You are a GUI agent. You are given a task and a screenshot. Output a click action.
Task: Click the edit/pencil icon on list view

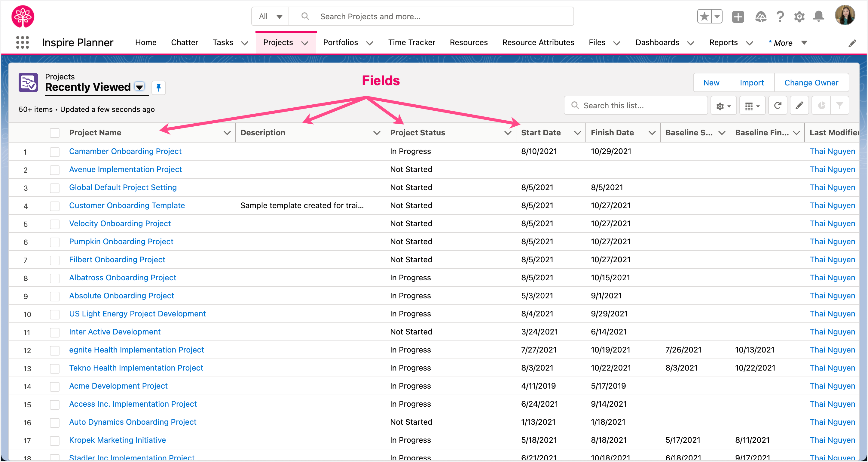point(800,105)
